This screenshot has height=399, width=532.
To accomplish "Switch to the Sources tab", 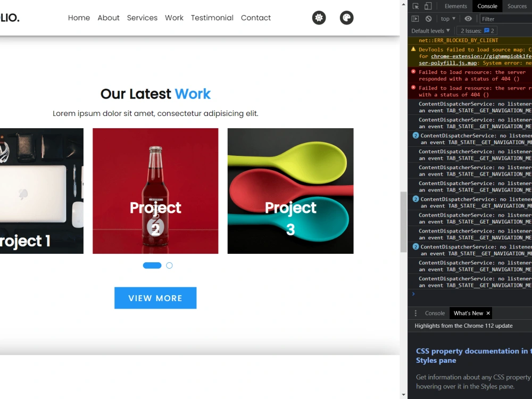I will (517, 6).
